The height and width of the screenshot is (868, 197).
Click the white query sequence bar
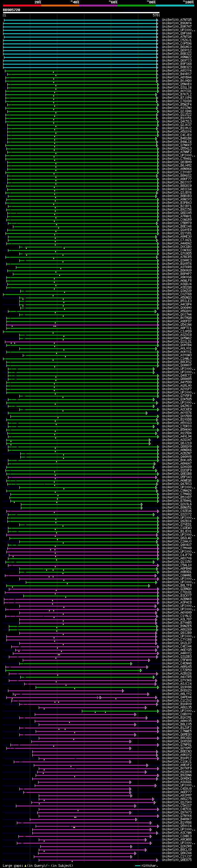81,13
